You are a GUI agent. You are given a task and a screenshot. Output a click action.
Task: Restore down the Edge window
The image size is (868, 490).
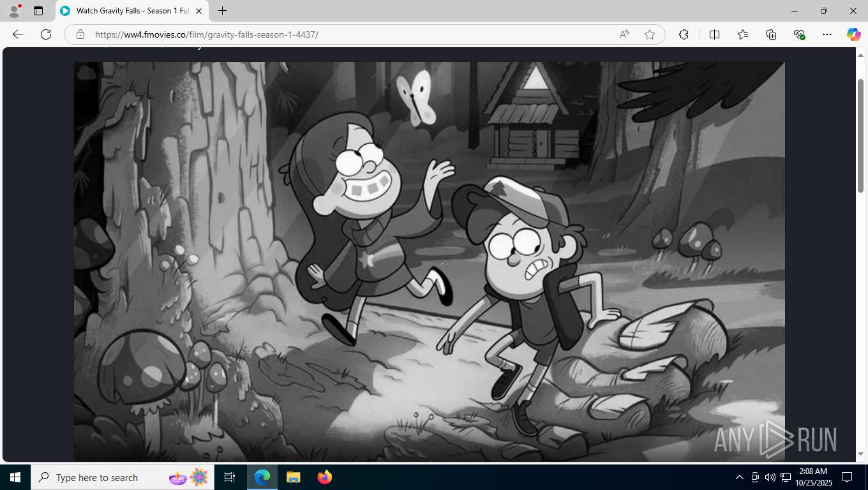click(x=824, y=11)
